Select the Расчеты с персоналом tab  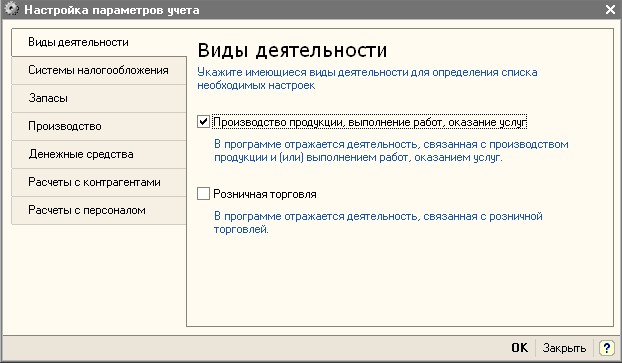(99, 210)
